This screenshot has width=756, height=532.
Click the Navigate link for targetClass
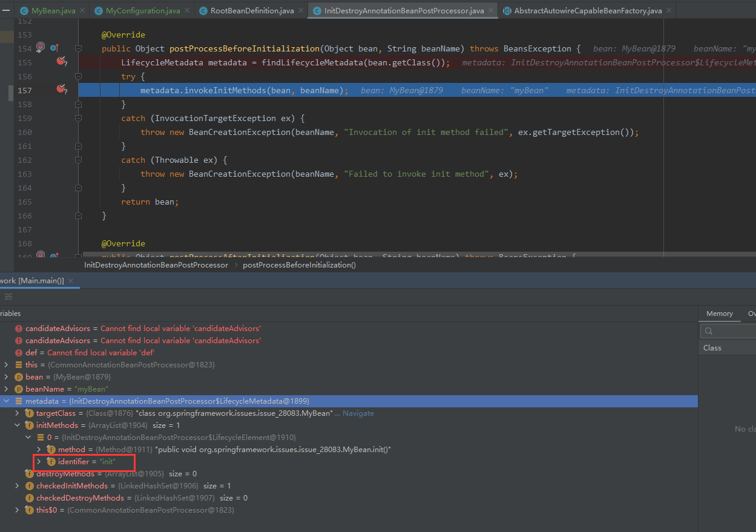coord(358,413)
